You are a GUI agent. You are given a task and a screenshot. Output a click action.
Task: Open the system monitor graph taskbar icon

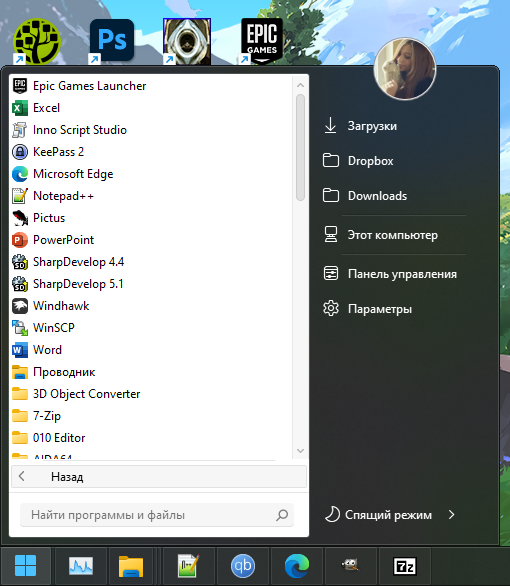81,566
